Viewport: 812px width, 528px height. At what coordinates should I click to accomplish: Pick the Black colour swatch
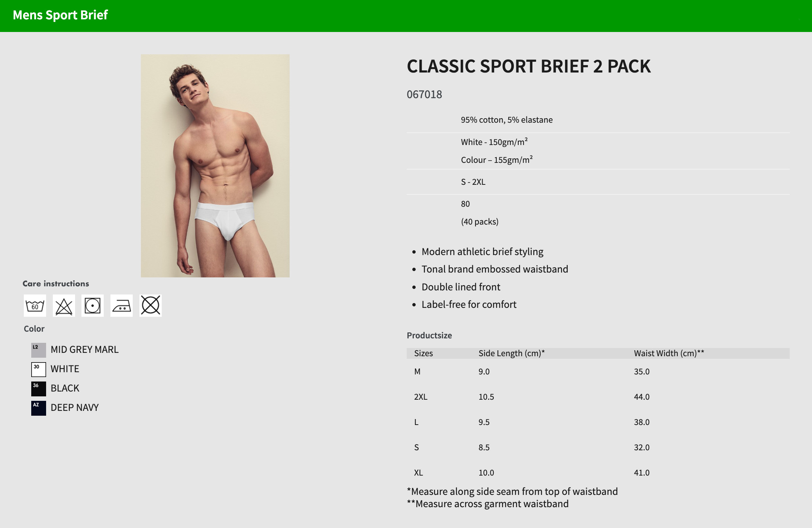39,389
